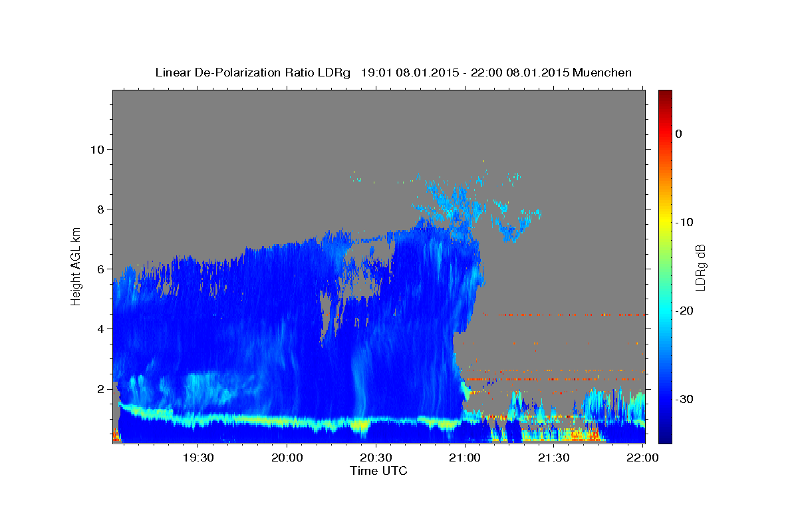798x532 pixels.
Task: Click the colorbar value -20
Action: (x=684, y=311)
